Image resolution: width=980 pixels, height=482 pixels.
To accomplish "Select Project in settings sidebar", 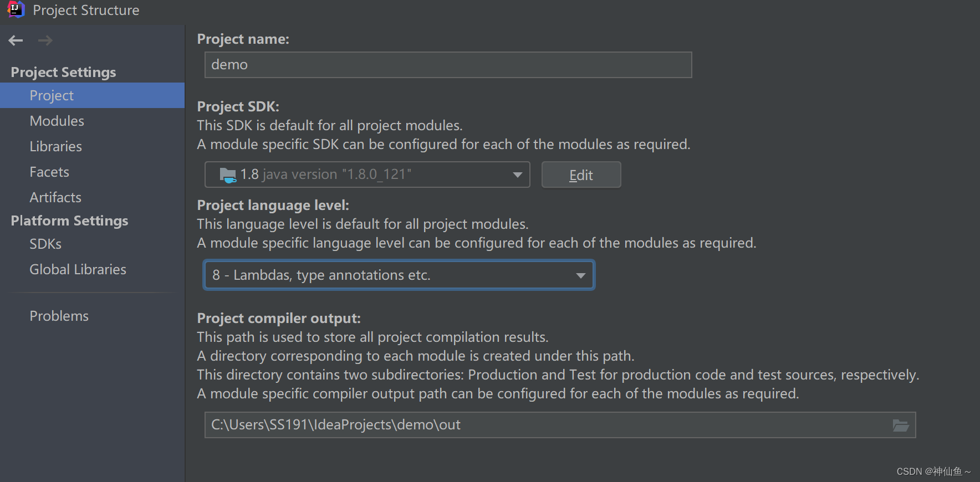I will pos(52,96).
